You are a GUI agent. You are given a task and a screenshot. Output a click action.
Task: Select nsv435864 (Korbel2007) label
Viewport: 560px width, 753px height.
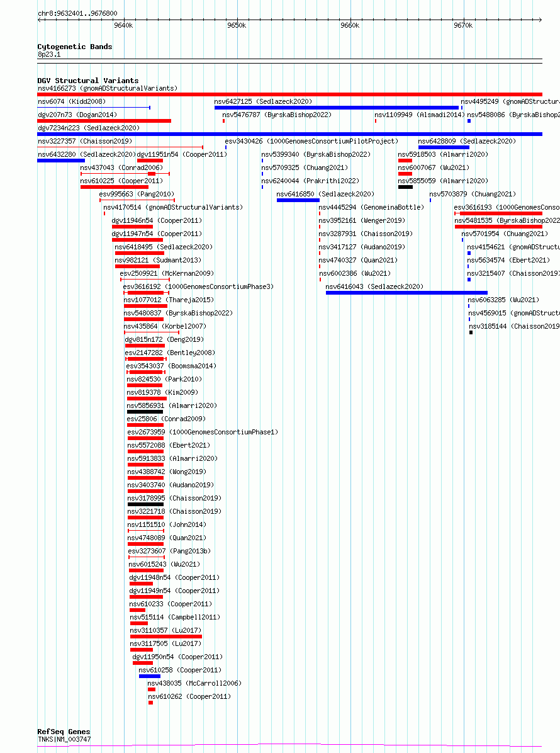[x=165, y=327]
